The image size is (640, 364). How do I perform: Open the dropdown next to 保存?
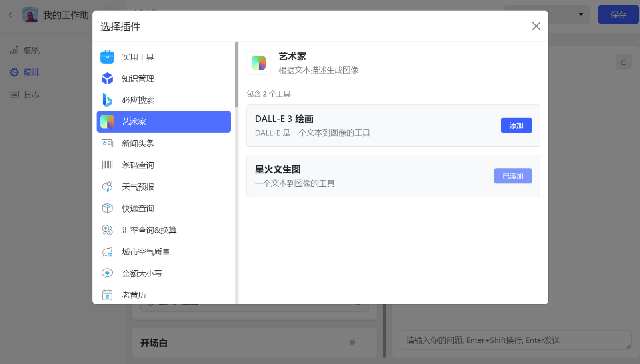coord(582,14)
